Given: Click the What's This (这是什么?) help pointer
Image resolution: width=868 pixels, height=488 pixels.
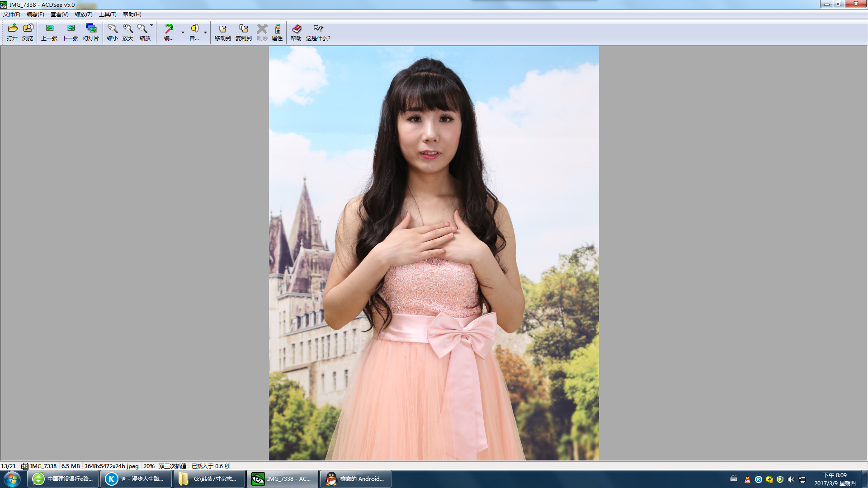Looking at the screenshot, I should [x=318, y=32].
